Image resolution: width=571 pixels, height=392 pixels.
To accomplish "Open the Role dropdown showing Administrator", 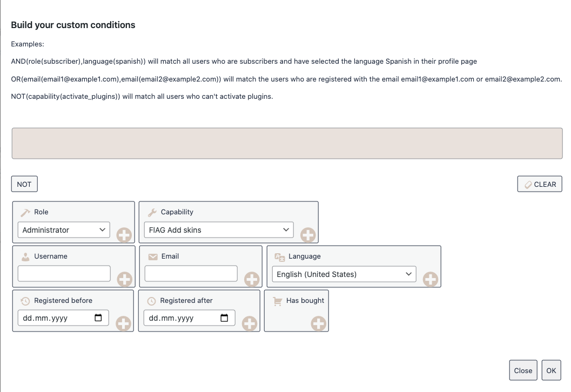I will pyautogui.click(x=64, y=230).
